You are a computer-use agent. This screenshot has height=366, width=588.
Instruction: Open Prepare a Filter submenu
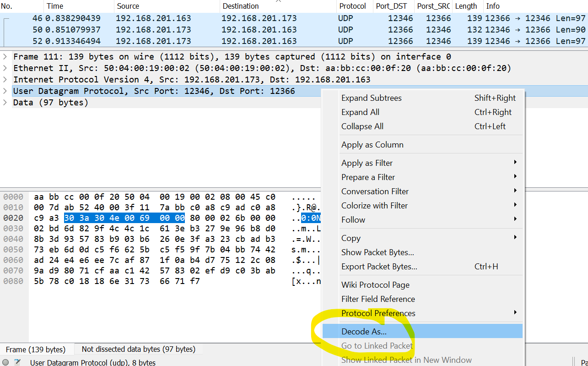click(x=422, y=177)
